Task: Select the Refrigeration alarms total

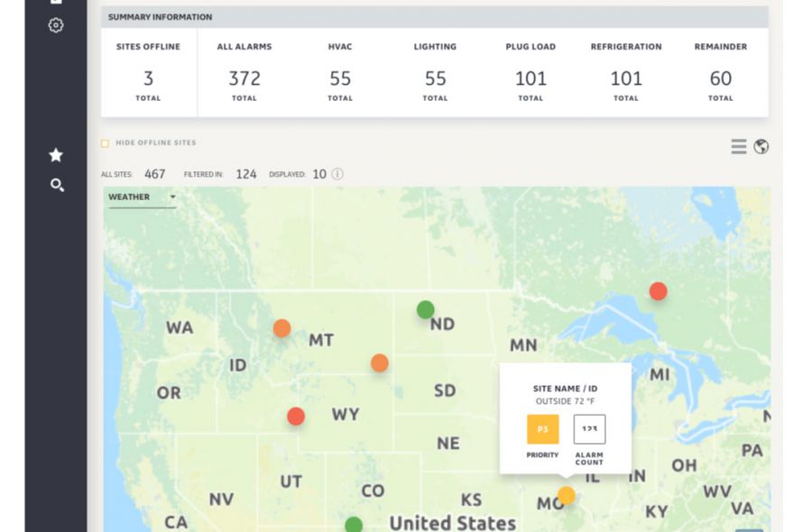Action: point(626,79)
